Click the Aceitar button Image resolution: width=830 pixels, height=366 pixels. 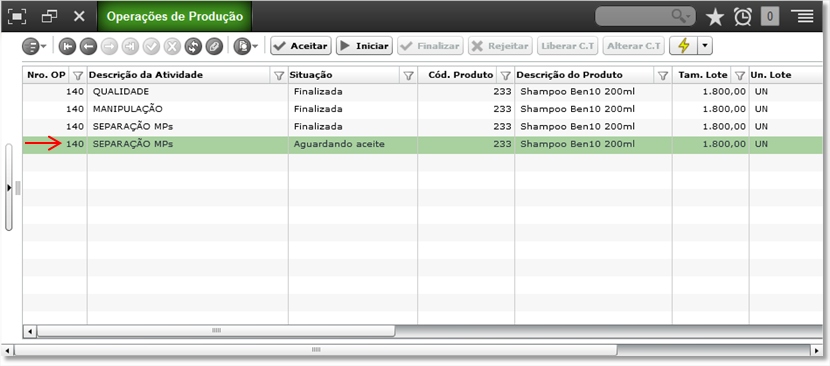[301, 46]
